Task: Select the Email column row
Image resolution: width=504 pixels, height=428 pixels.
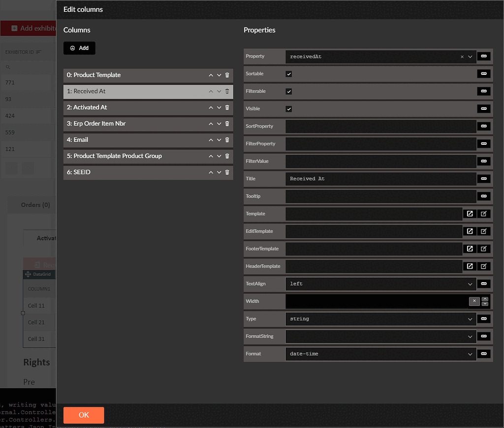Action: pos(148,140)
